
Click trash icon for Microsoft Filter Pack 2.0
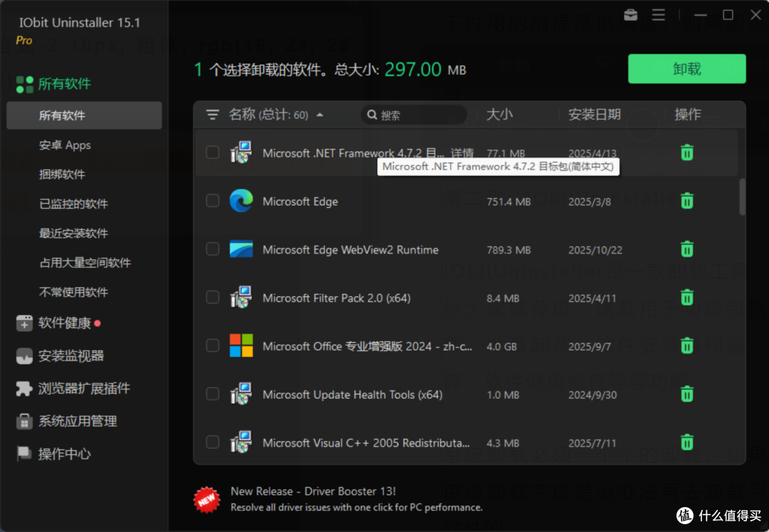[687, 297]
